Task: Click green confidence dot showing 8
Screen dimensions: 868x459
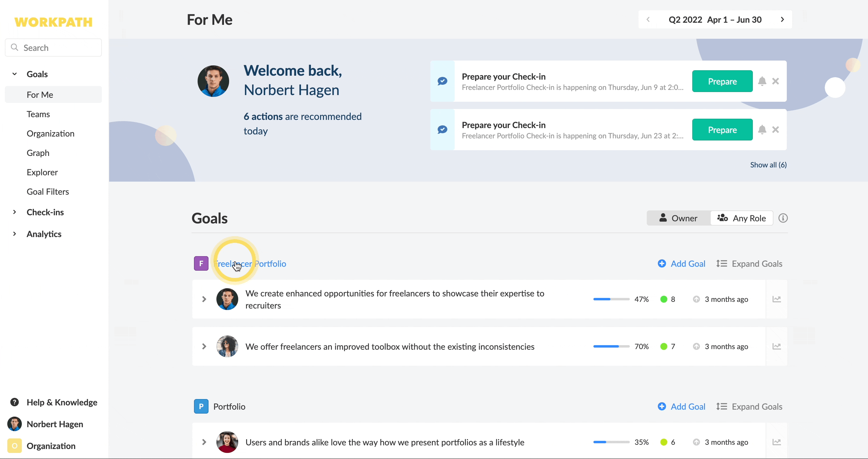Action: coord(664,299)
